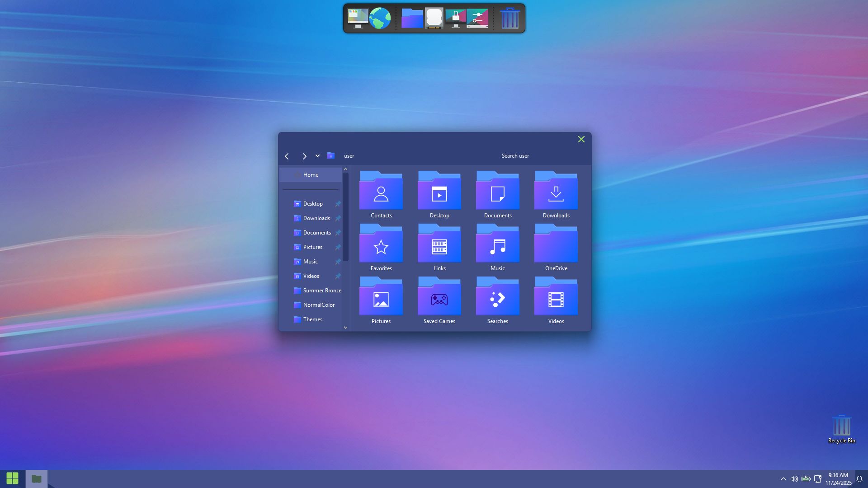Select Summer Bronze in the sidebar

pyautogui.click(x=322, y=291)
